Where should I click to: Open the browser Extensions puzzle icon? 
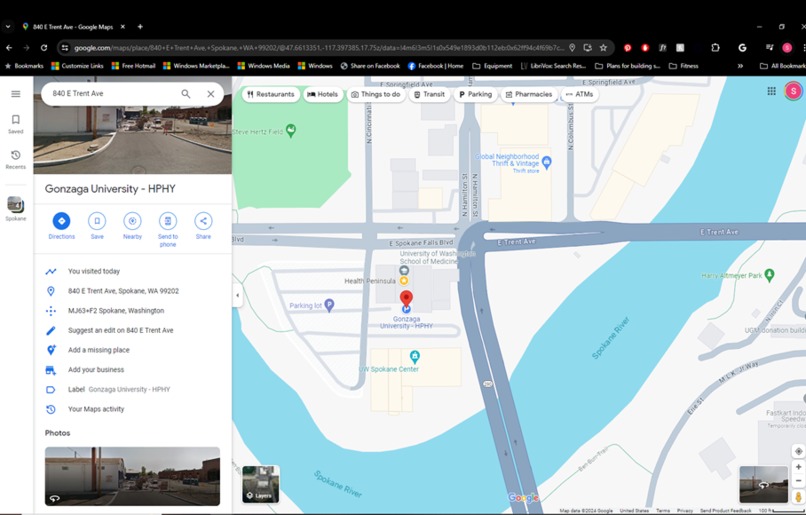tap(715, 48)
